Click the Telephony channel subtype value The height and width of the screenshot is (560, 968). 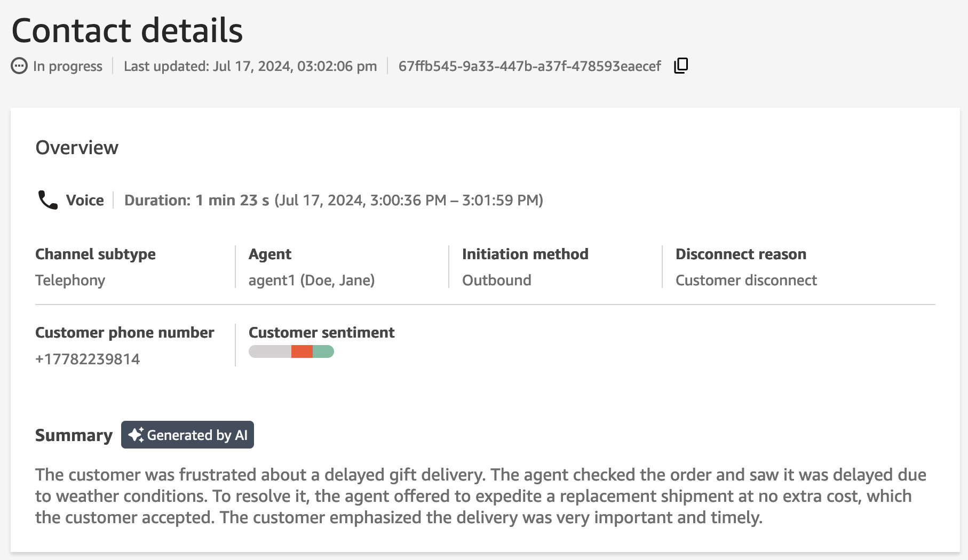tap(70, 280)
